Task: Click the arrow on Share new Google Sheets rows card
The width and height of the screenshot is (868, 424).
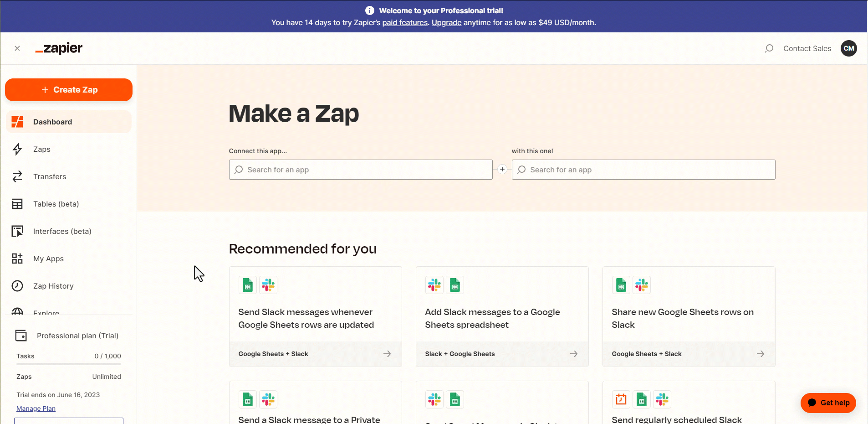Action: coord(761,354)
